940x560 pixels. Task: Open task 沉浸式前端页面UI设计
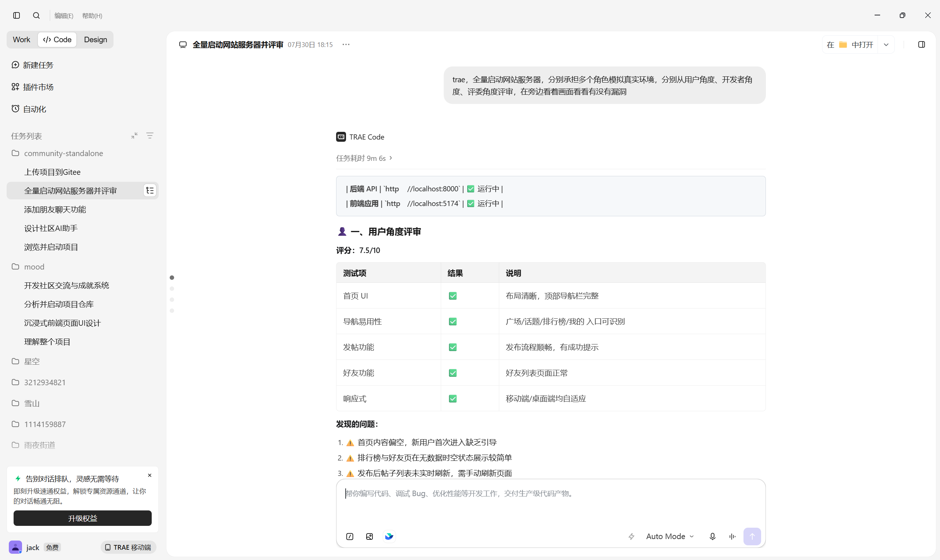coord(83,324)
